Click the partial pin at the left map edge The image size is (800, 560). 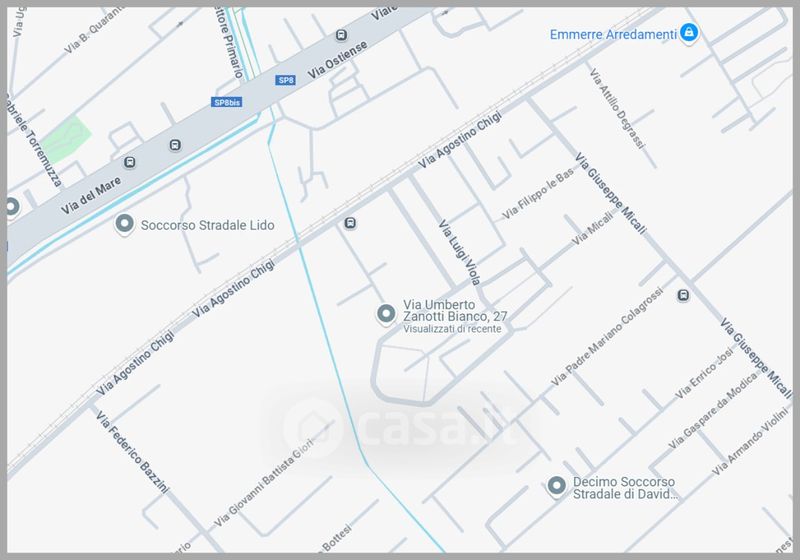click(13, 207)
